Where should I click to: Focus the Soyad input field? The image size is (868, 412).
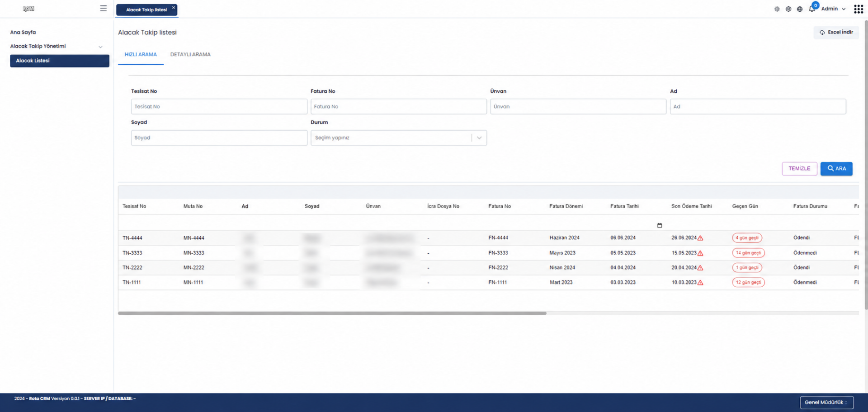219,138
